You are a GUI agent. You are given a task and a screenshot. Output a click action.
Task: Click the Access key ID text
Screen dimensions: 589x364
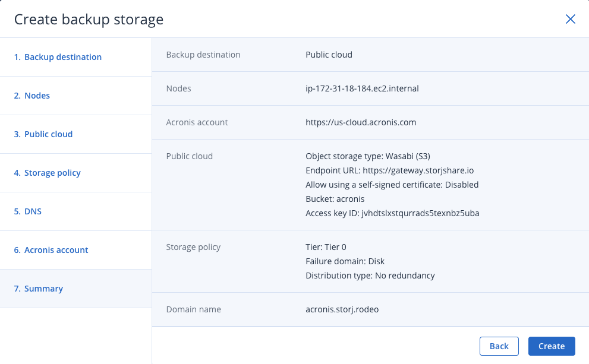(x=392, y=213)
